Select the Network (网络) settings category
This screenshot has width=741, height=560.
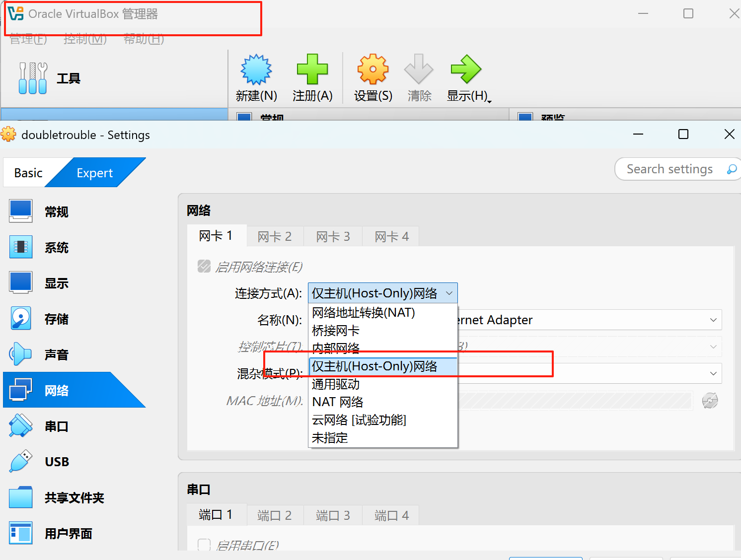(x=74, y=390)
